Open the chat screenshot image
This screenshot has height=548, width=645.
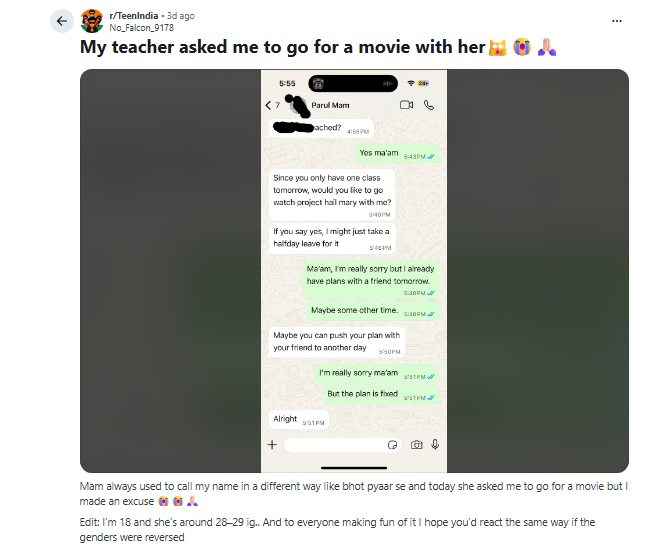pos(354,271)
